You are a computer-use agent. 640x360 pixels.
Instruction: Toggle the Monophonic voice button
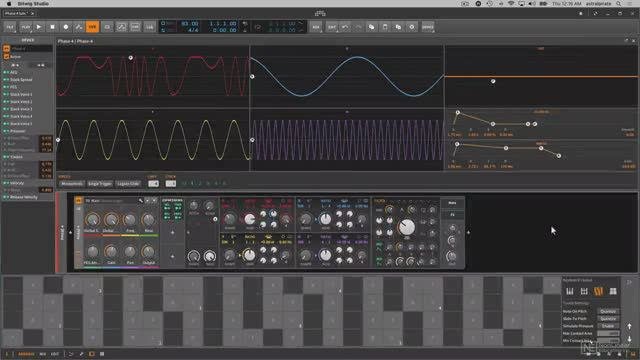point(72,184)
